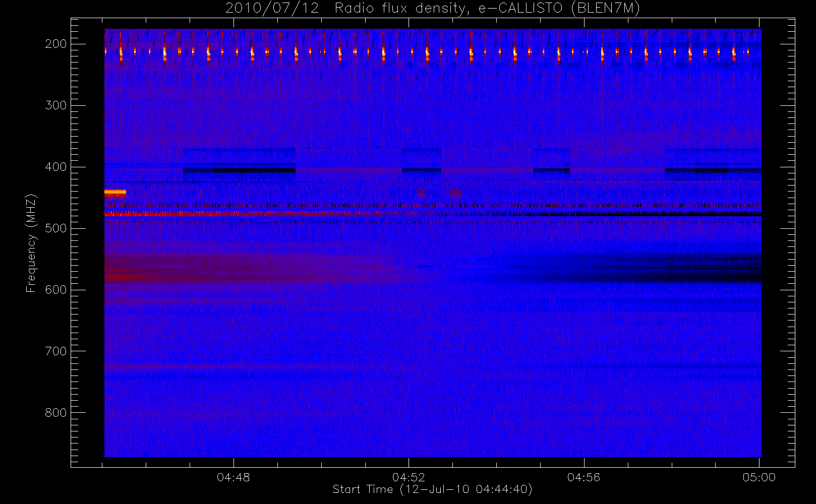
Task: Click the 400 frequency tick label
Action: (56, 167)
